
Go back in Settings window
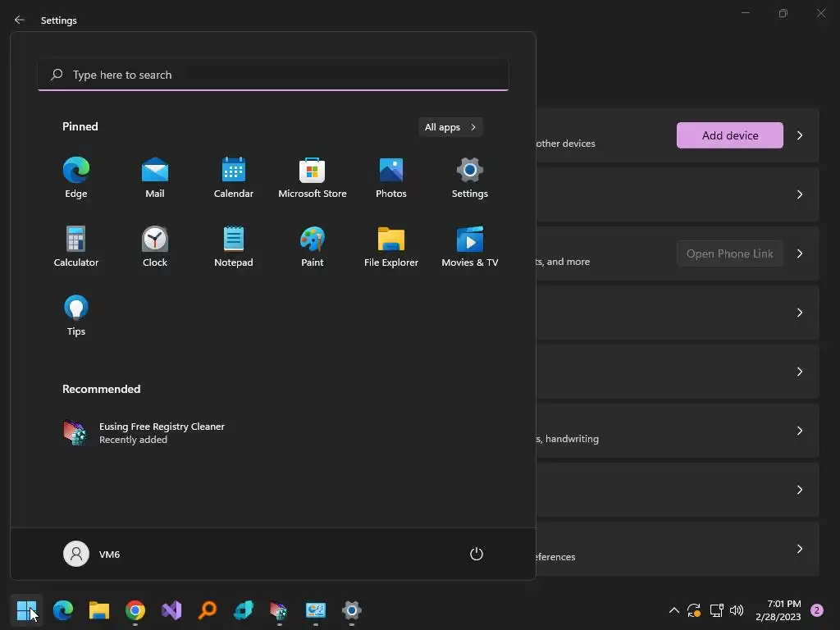(x=20, y=20)
